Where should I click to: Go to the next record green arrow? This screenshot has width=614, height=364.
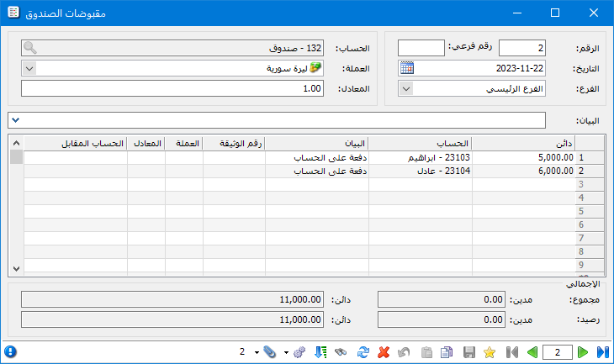[x=582, y=352]
